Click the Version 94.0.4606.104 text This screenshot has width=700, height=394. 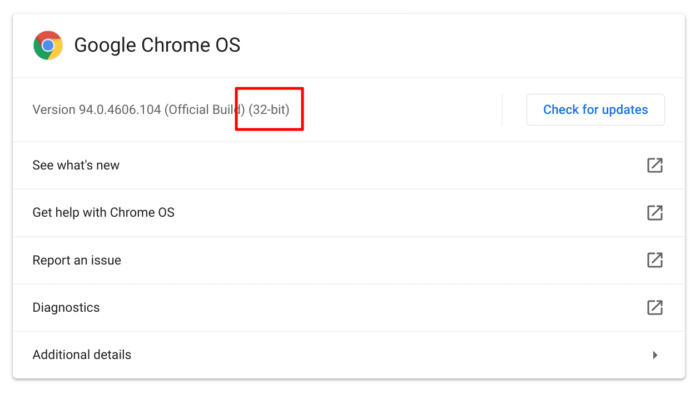point(96,110)
